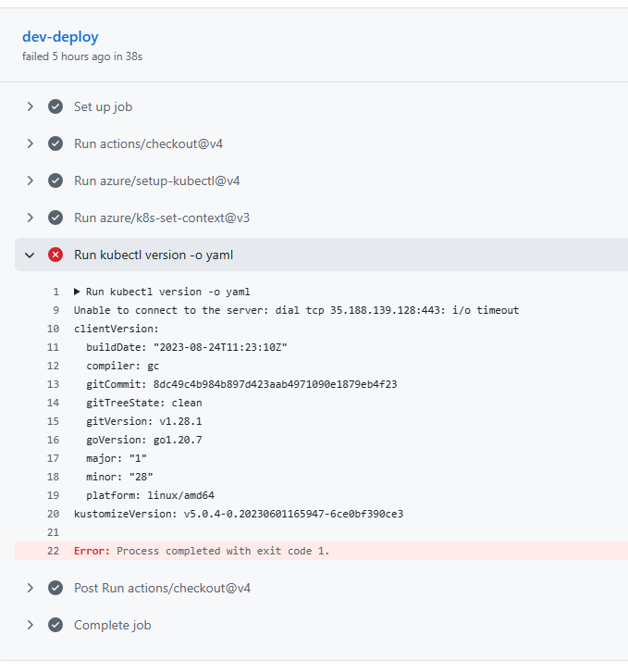Click the checkmark icon beside actions/checkout@v4 step
Screen dimensions: 628x672
pos(55,143)
